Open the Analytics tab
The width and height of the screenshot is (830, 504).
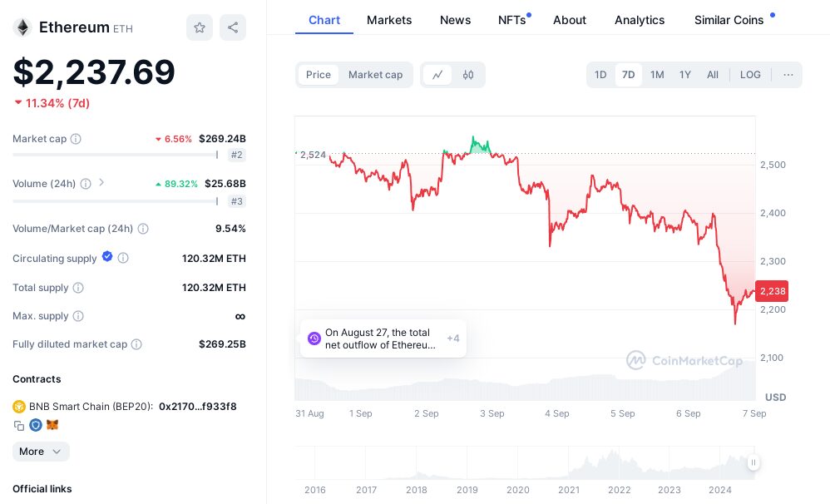[x=640, y=20]
